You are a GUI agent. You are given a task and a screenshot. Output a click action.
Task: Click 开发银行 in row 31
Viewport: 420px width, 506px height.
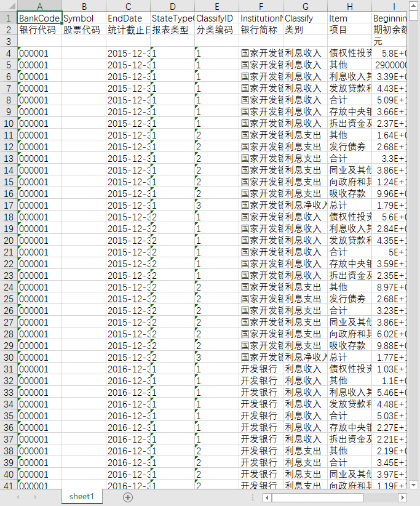261,369
